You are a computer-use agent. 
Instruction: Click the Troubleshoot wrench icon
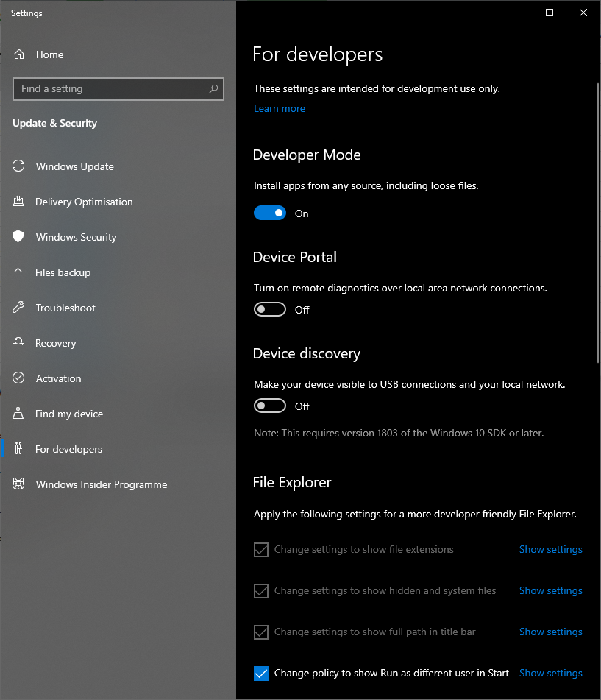click(18, 307)
